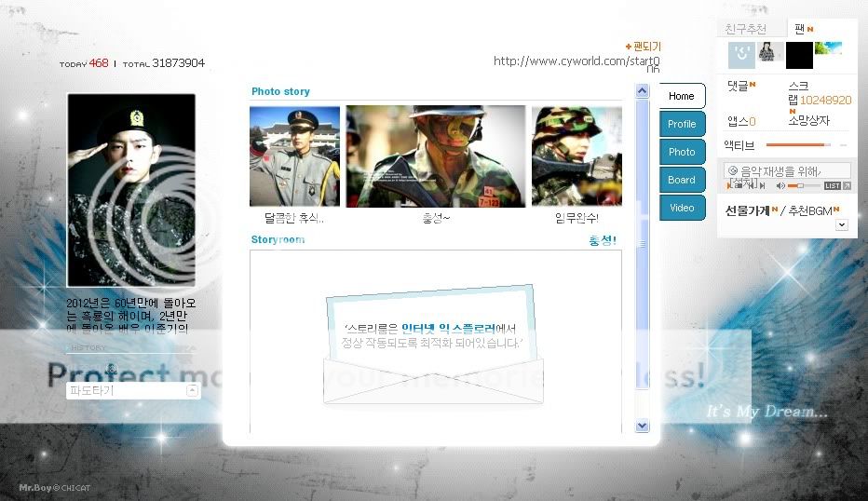The width and height of the screenshot is (868, 501).
Task: Expand the dropdown arrow below 추천BGM
Action: 842,224
